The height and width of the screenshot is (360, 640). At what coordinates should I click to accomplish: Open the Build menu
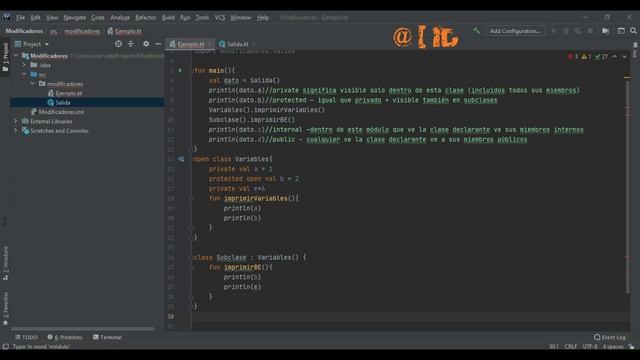tap(168, 18)
